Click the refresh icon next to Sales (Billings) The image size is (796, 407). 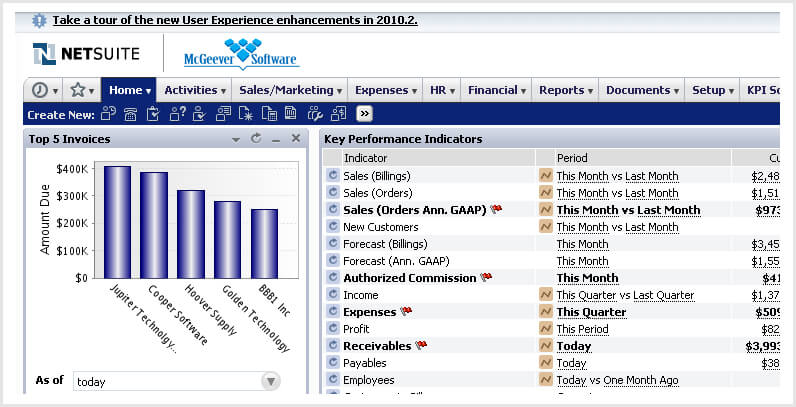click(x=333, y=176)
